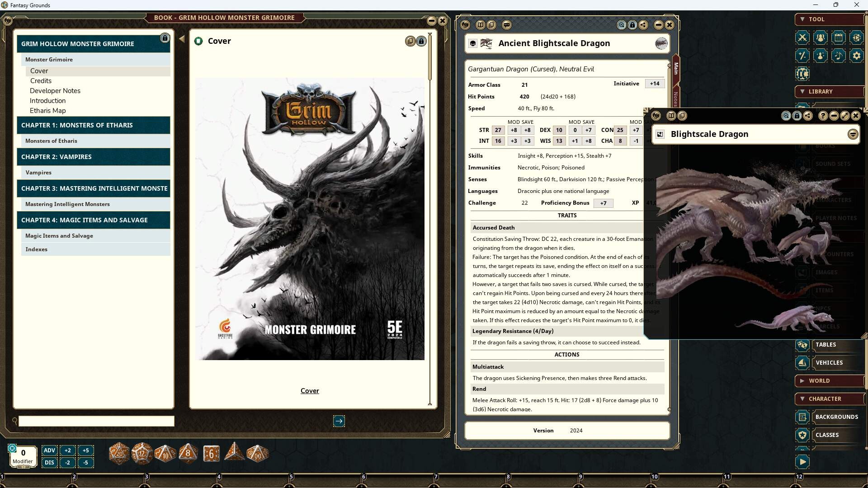868x488 pixels.
Task: Click the book search input field
Action: click(96, 421)
